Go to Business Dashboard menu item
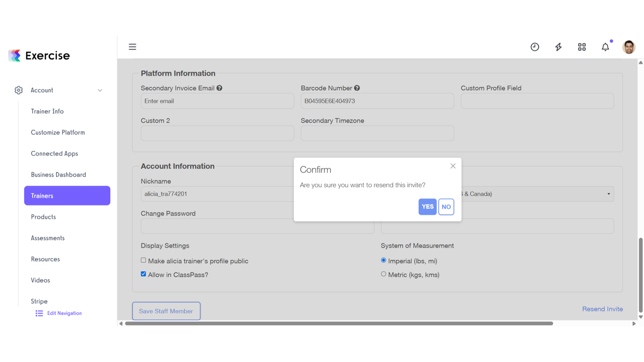Image resolution: width=644 pixels, height=362 pixels. [x=58, y=174]
